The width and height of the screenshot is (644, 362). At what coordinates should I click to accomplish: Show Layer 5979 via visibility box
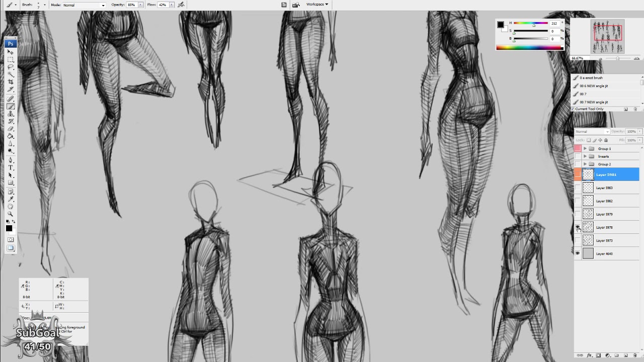tap(578, 214)
